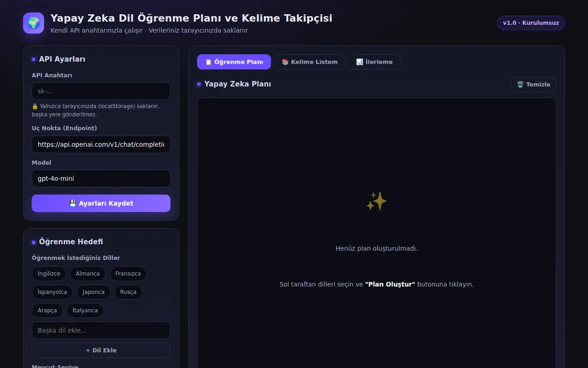Select the İtalyanca language chip
The width and height of the screenshot is (588, 368).
tap(85, 310)
